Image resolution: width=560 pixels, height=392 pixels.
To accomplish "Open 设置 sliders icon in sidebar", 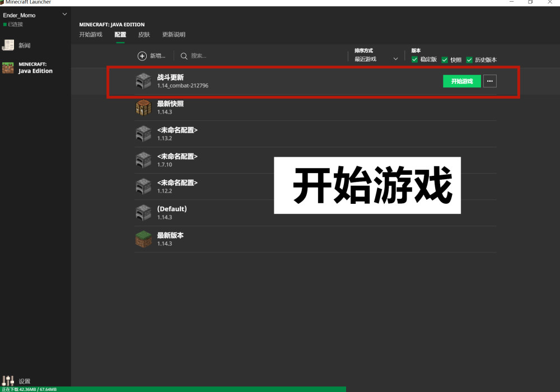I will pyautogui.click(x=8, y=381).
